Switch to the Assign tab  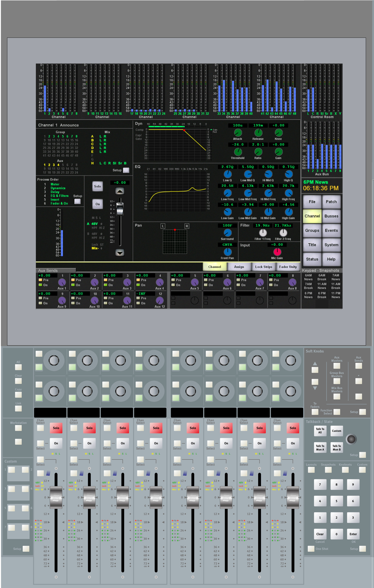(239, 267)
